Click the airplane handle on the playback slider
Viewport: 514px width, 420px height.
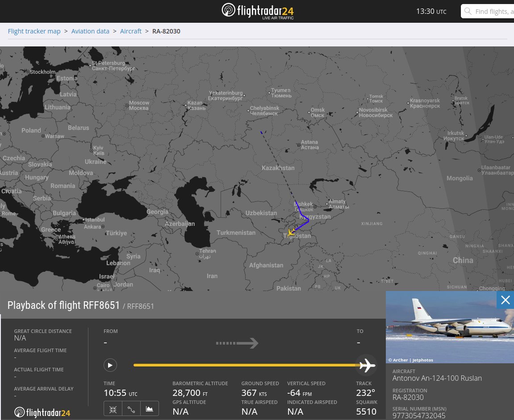[367, 365]
